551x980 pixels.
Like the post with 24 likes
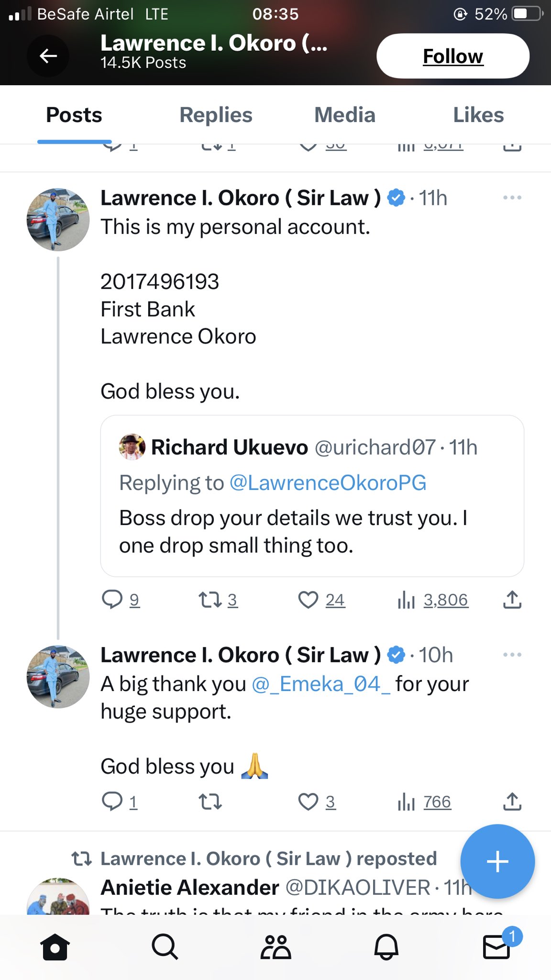pyautogui.click(x=309, y=599)
